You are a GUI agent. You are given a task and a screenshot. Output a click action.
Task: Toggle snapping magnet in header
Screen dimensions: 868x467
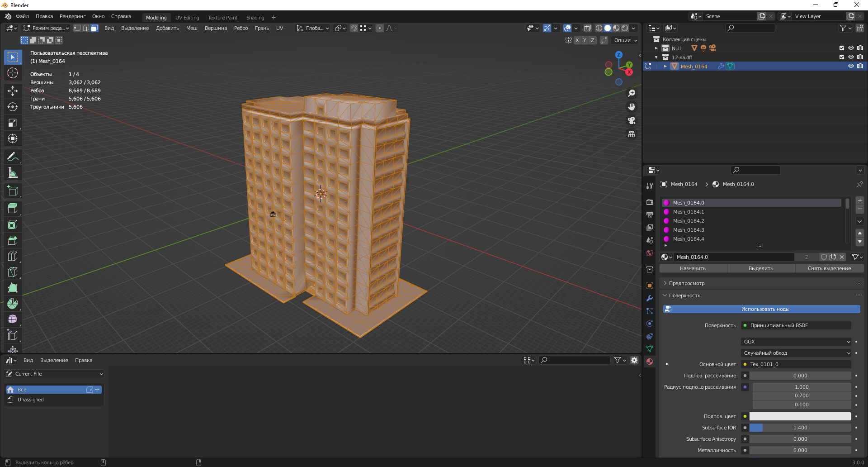coord(354,28)
